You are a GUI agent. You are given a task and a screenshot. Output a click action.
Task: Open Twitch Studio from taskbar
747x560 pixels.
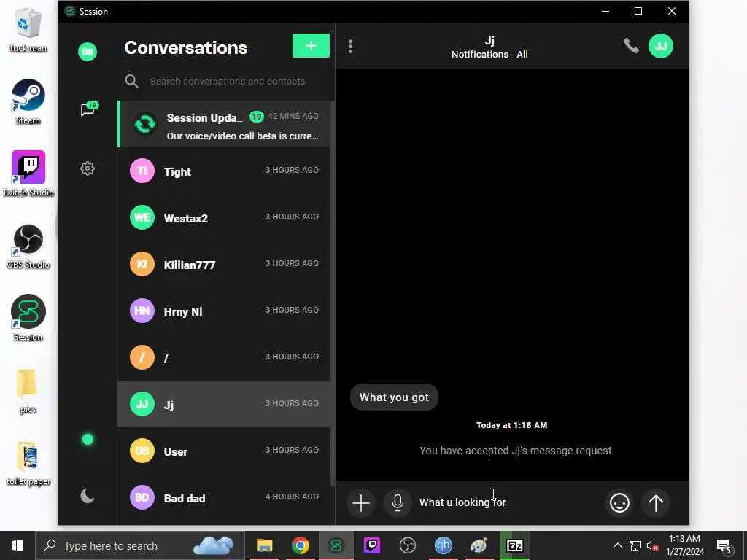371,545
